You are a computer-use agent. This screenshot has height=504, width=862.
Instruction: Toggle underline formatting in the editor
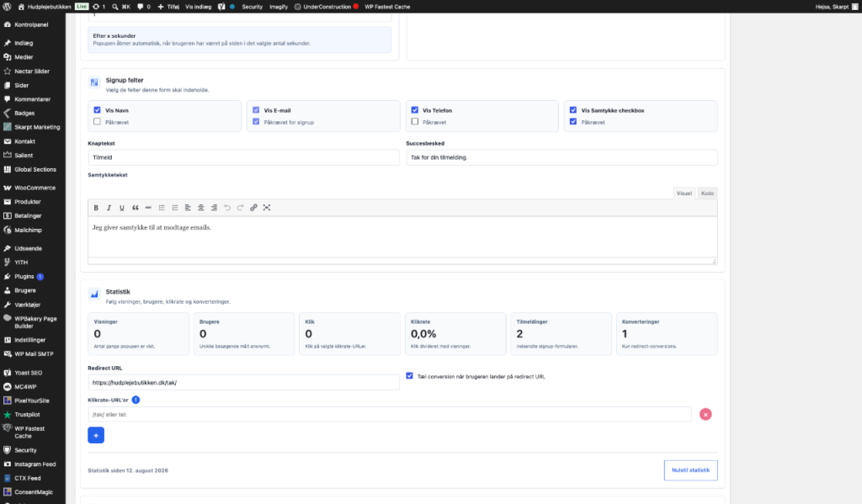click(122, 208)
